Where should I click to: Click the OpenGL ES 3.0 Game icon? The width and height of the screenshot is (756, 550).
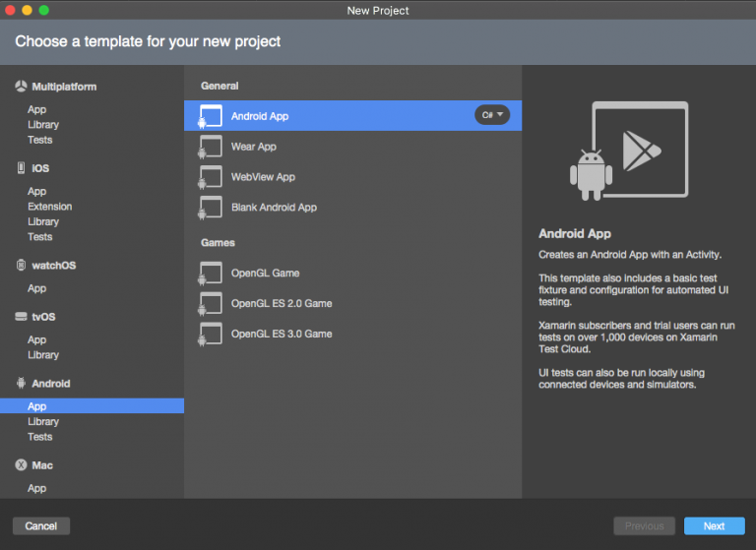point(211,334)
